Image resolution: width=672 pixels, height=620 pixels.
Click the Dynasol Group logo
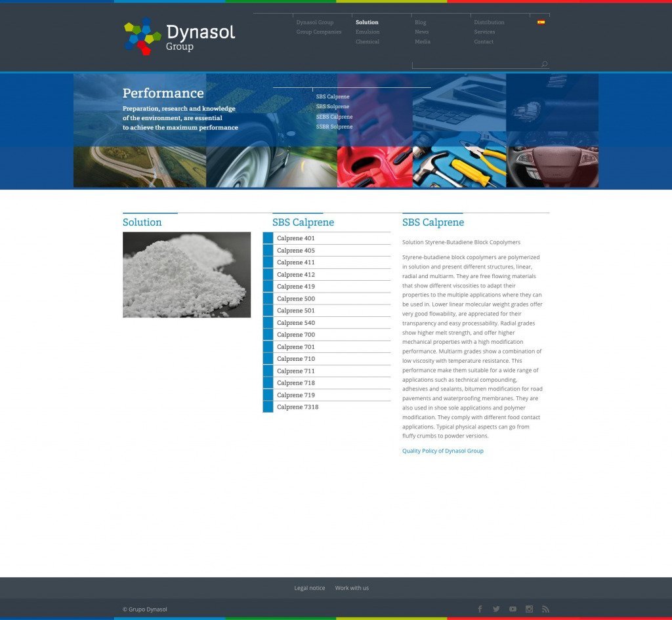tap(180, 37)
